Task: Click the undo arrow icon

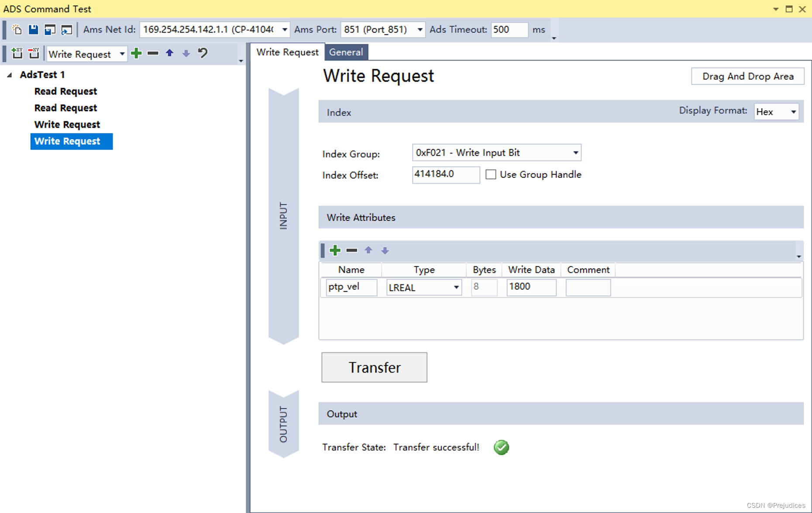Action: [x=203, y=53]
